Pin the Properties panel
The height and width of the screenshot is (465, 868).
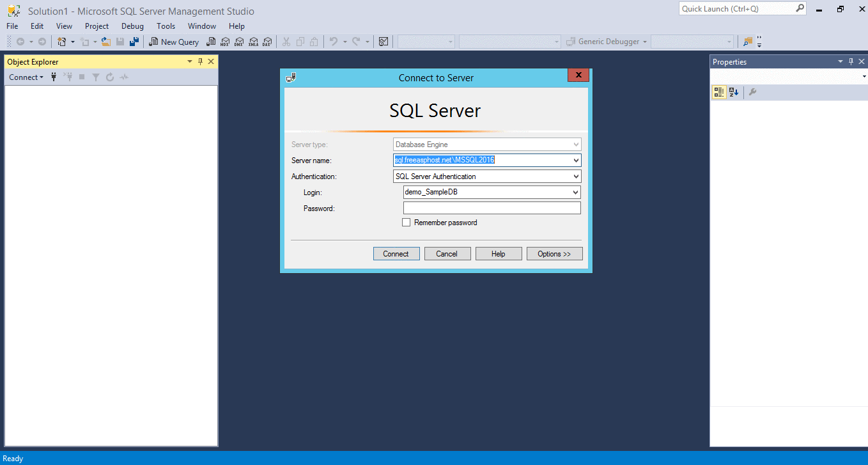coord(851,61)
